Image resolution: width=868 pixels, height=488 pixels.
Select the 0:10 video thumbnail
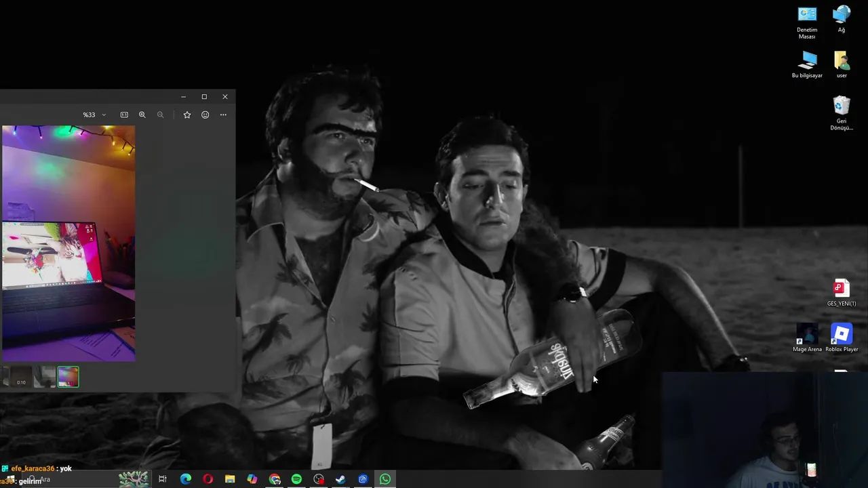21,377
